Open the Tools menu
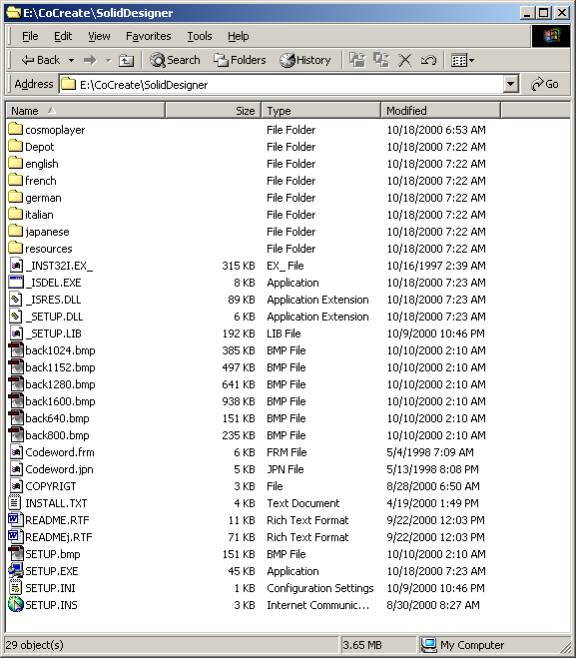Screen dimensions: 576x658 pyautogui.click(x=199, y=37)
